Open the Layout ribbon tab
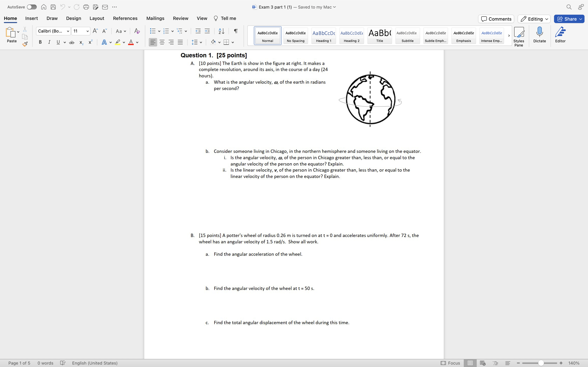Viewport: 588px width, 367px height. click(97, 19)
